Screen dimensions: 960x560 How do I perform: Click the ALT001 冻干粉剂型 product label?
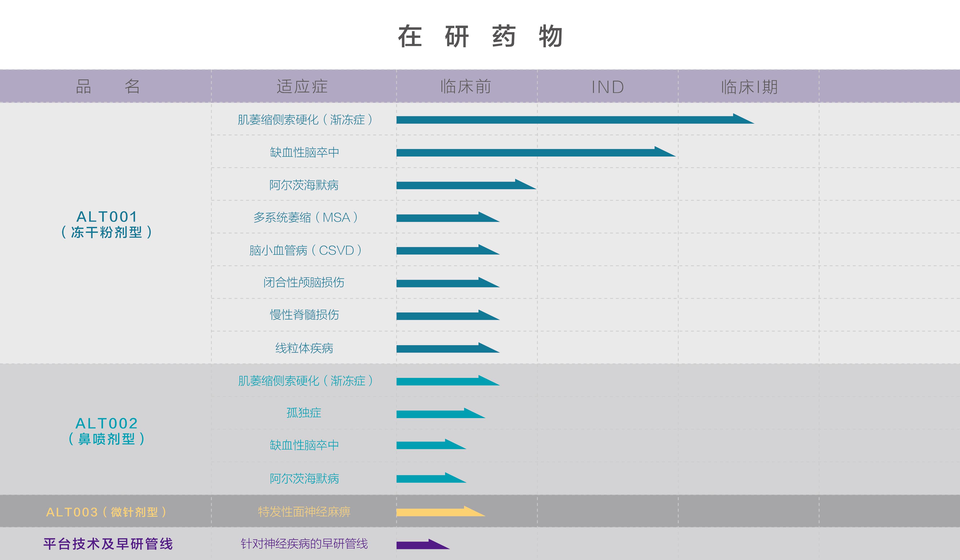click(x=107, y=224)
